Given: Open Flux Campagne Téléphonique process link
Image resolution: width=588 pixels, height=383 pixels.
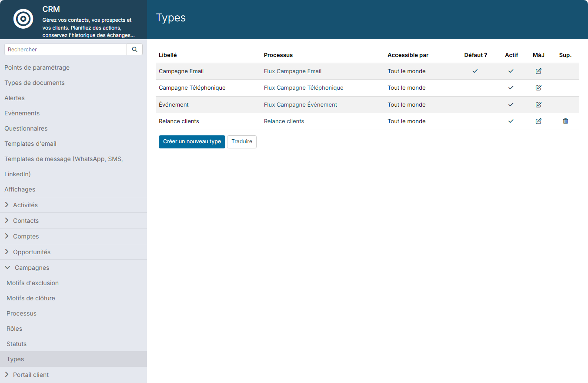Looking at the screenshot, I should [304, 87].
